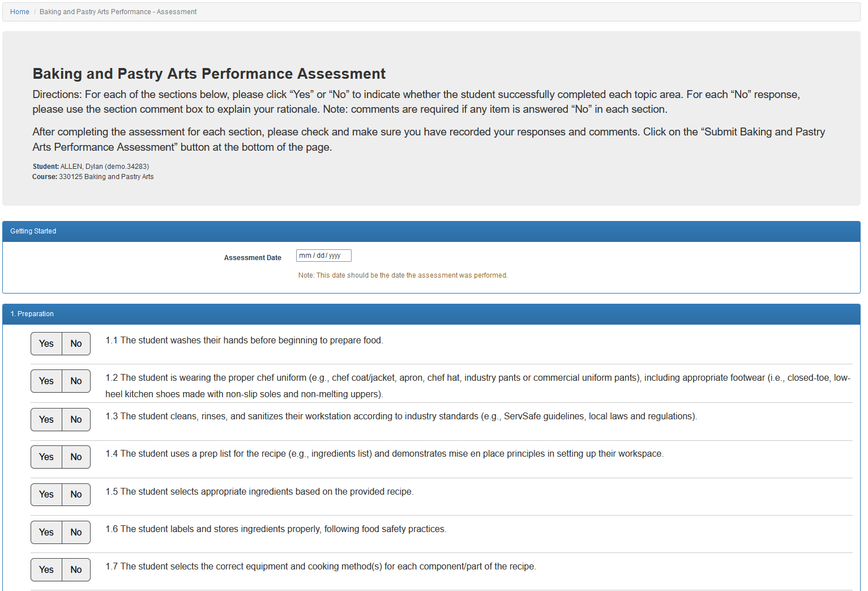Click the Assessment Date label
Image resolution: width=868 pixels, height=591 pixels.
pyautogui.click(x=253, y=258)
